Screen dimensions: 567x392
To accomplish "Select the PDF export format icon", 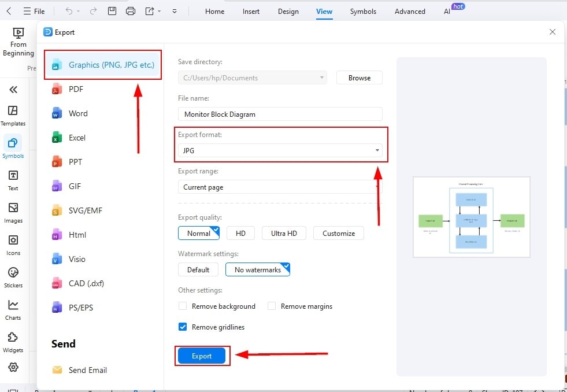I will coord(73,88).
